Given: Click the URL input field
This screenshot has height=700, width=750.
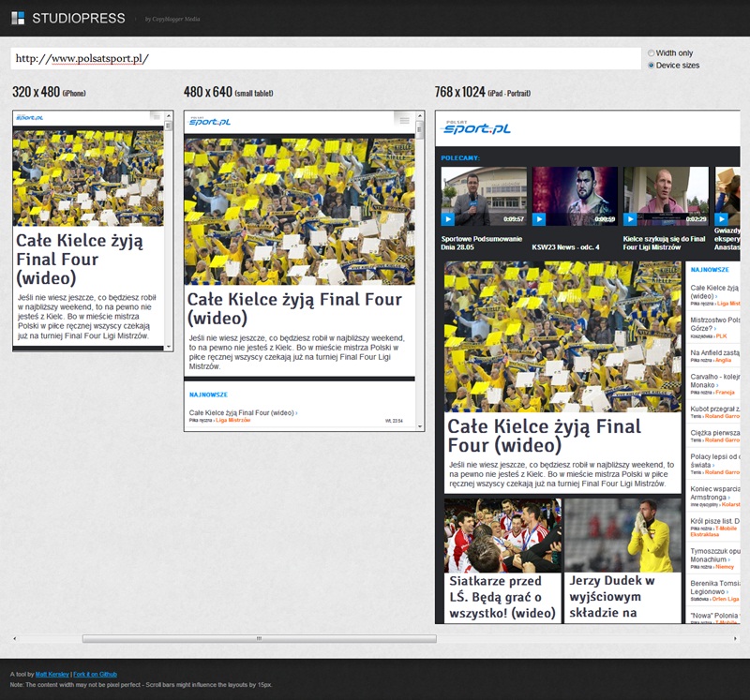Looking at the screenshot, I should (x=325, y=59).
